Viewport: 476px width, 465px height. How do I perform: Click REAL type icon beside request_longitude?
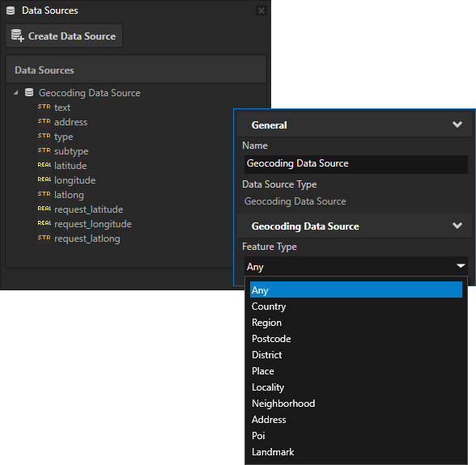45,223
